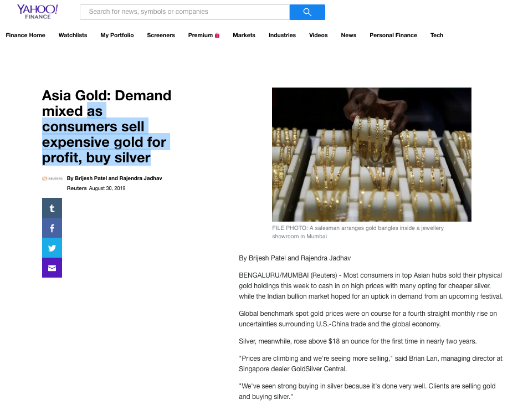Image resolution: width=523 pixels, height=420 pixels.
Task: Go to My Portfolio
Action: [x=117, y=35]
